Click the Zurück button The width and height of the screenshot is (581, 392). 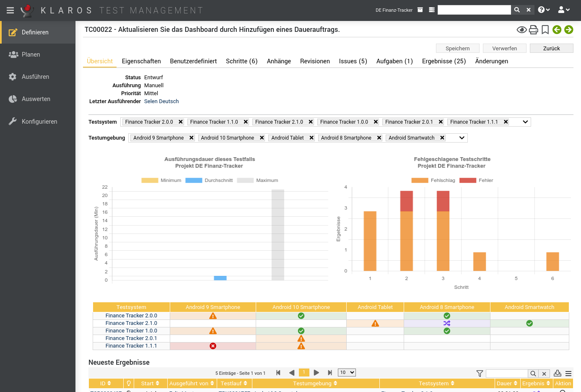[552, 48]
